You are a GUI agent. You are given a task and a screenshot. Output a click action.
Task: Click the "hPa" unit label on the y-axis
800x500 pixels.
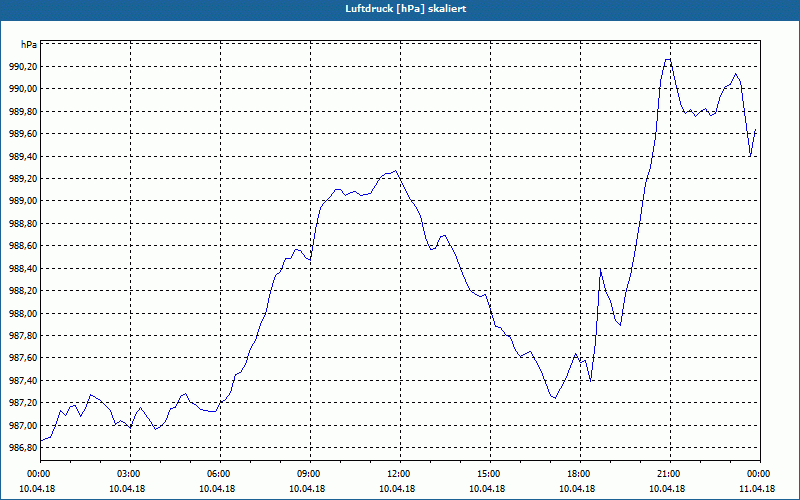pyautogui.click(x=29, y=45)
